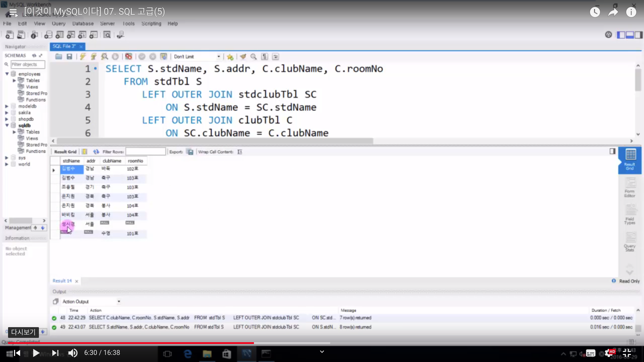Viewport: 644px width, 362px height.
Task: Collapse the sqldb schema node
Action: (x=7, y=125)
